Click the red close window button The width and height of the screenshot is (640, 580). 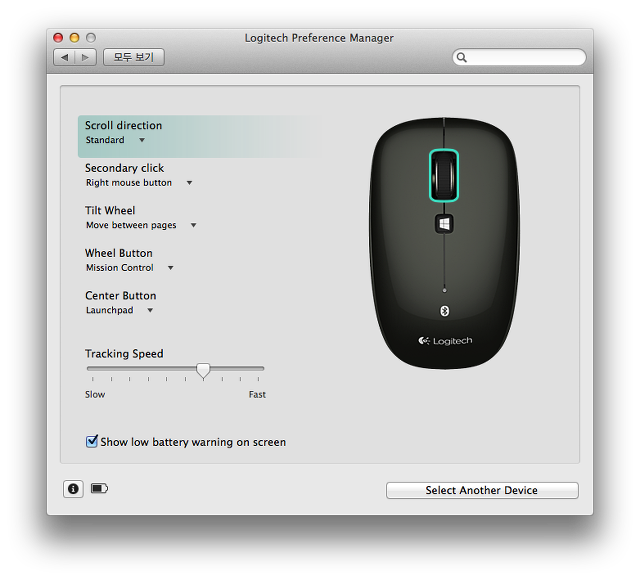(x=58, y=38)
